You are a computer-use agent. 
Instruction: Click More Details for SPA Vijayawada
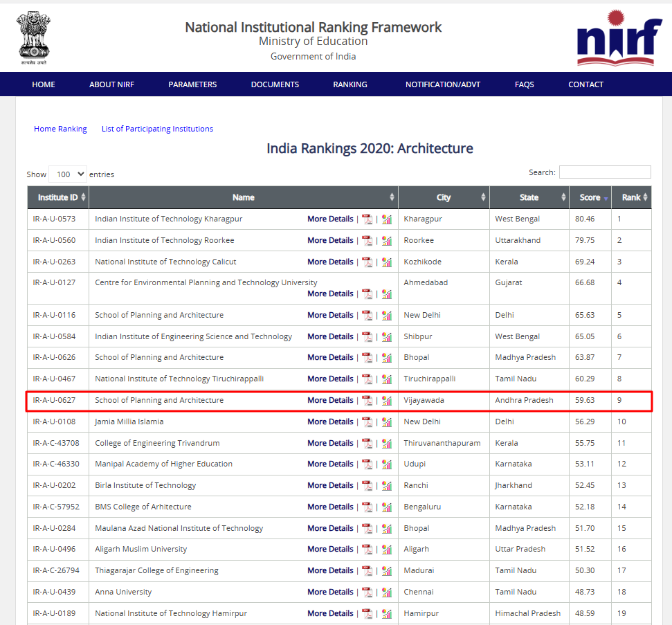pyautogui.click(x=330, y=400)
